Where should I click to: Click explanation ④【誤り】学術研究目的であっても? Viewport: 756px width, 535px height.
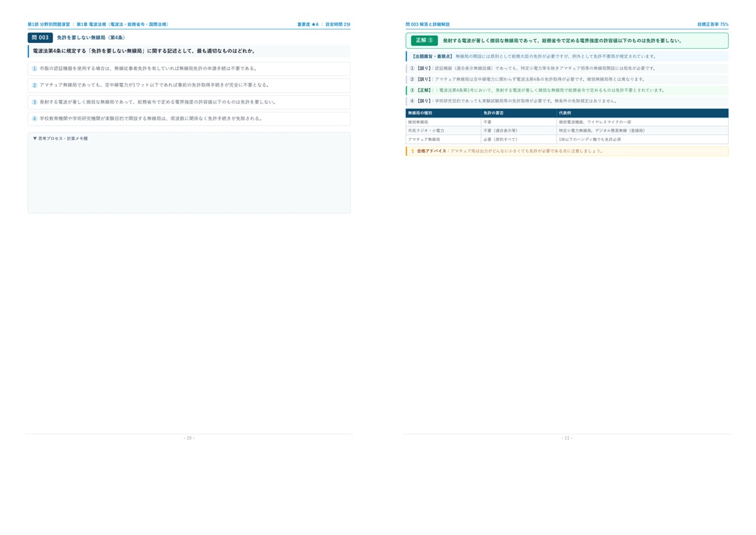click(x=567, y=101)
